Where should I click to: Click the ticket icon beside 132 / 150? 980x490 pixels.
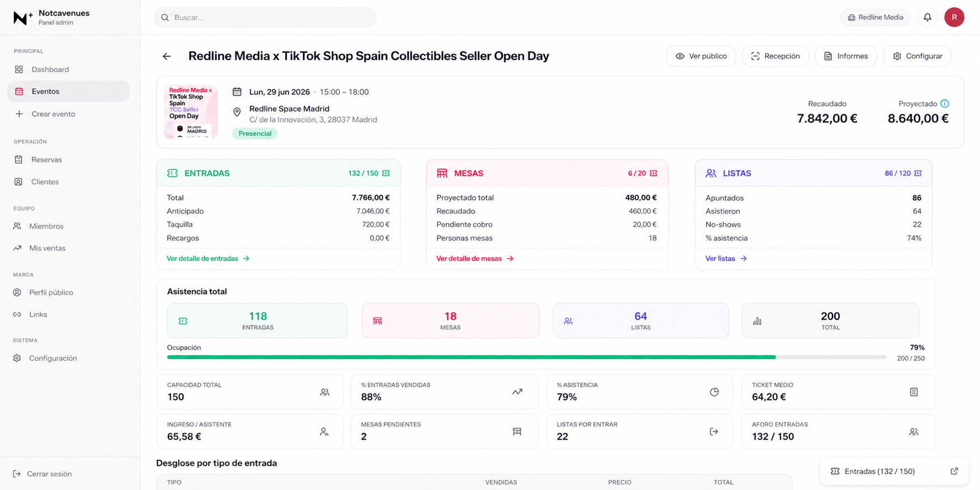[386, 173]
